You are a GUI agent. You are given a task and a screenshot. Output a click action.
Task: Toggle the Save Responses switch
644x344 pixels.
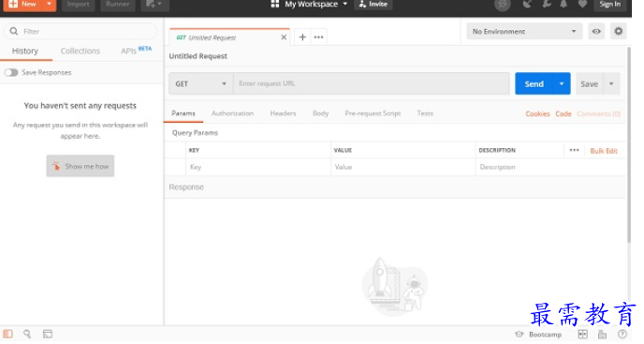tap(11, 72)
